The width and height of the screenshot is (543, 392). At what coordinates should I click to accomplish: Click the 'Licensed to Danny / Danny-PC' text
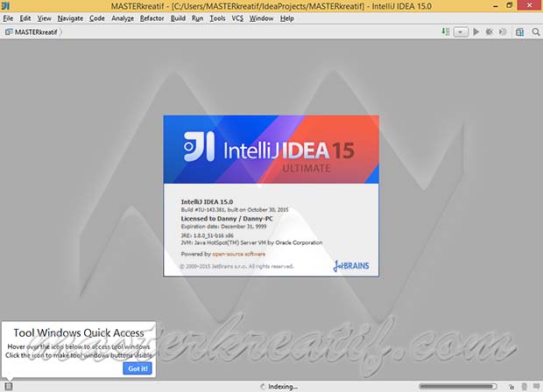pos(227,219)
